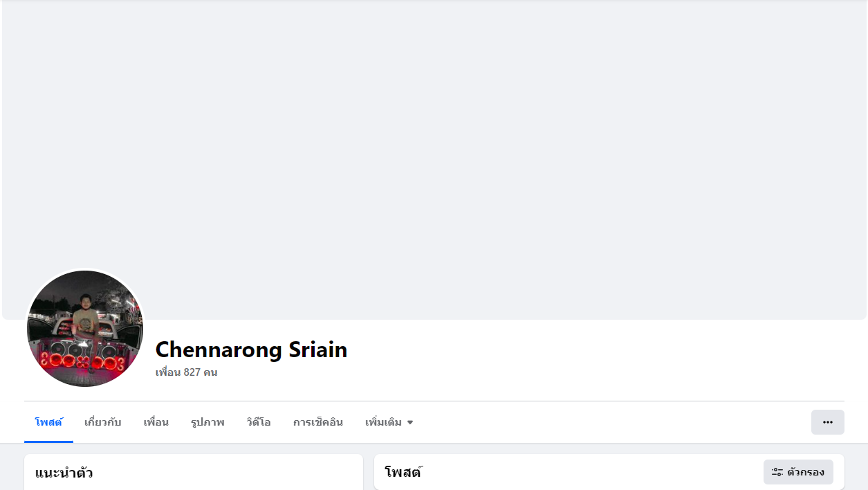Select the รูปภาพ tab

tap(207, 422)
